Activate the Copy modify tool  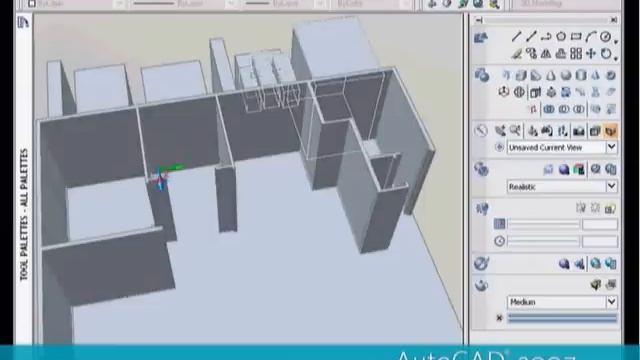point(531,53)
